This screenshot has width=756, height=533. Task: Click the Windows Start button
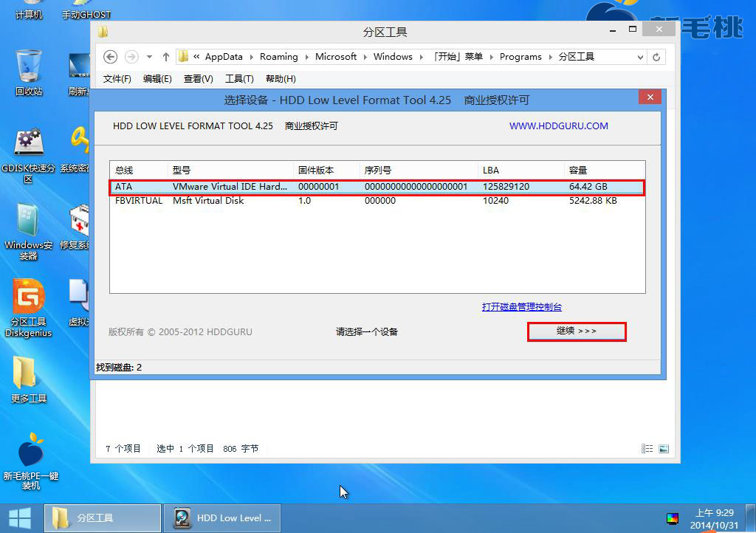(20, 518)
